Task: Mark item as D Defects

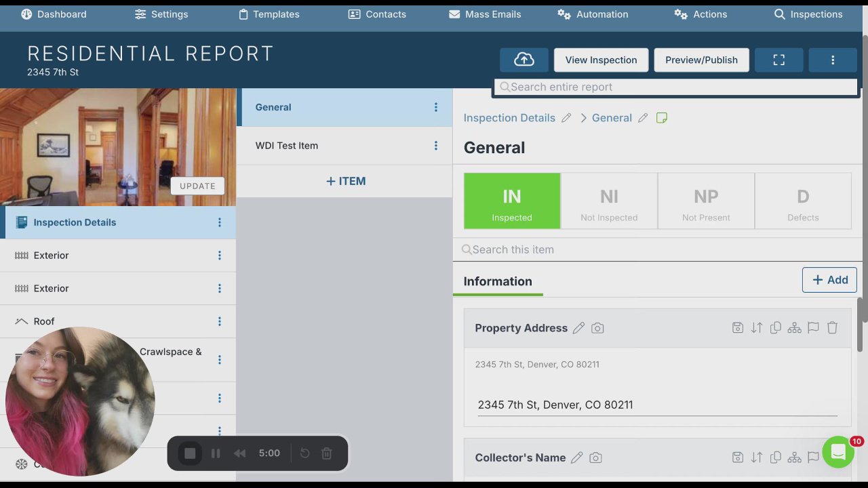Action: (x=803, y=201)
